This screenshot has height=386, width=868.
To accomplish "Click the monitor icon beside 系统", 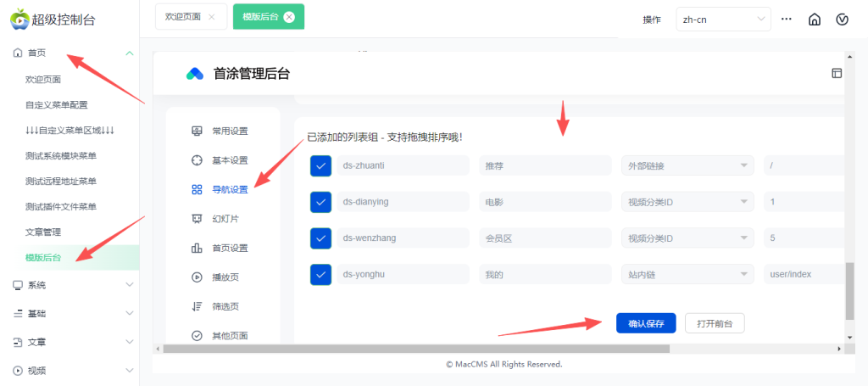I will point(18,285).
